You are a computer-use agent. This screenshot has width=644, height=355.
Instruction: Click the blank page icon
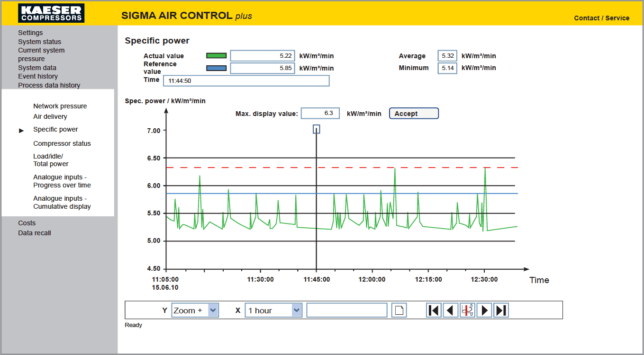[x=399, y=311]
